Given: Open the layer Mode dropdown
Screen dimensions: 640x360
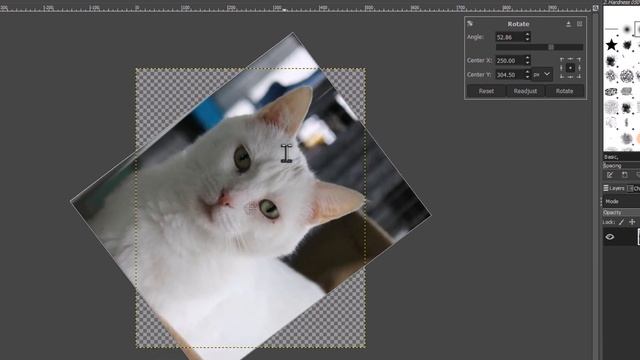Looking at the screenshot, I should 621,202.
